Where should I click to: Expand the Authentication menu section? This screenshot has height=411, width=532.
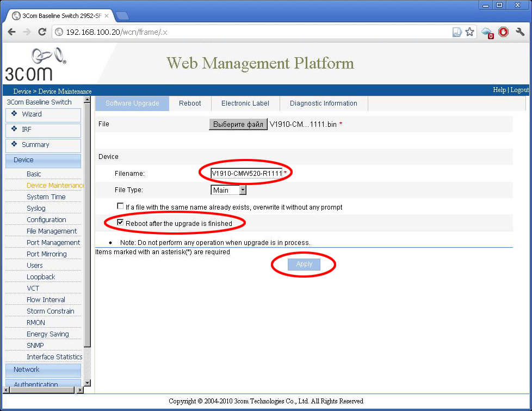[x=43, y=383]
